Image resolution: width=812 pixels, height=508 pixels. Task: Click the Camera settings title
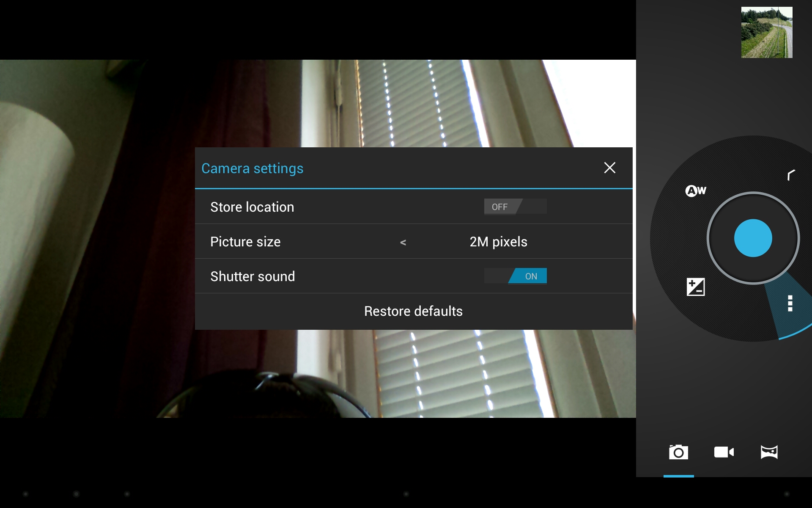(252, 168)
